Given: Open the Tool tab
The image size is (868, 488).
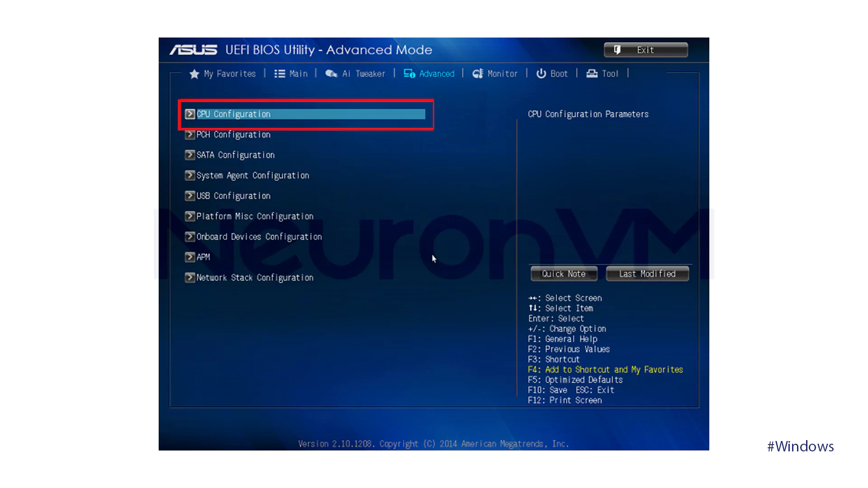Looking at the screenshot, I should [x=602, y=74].
